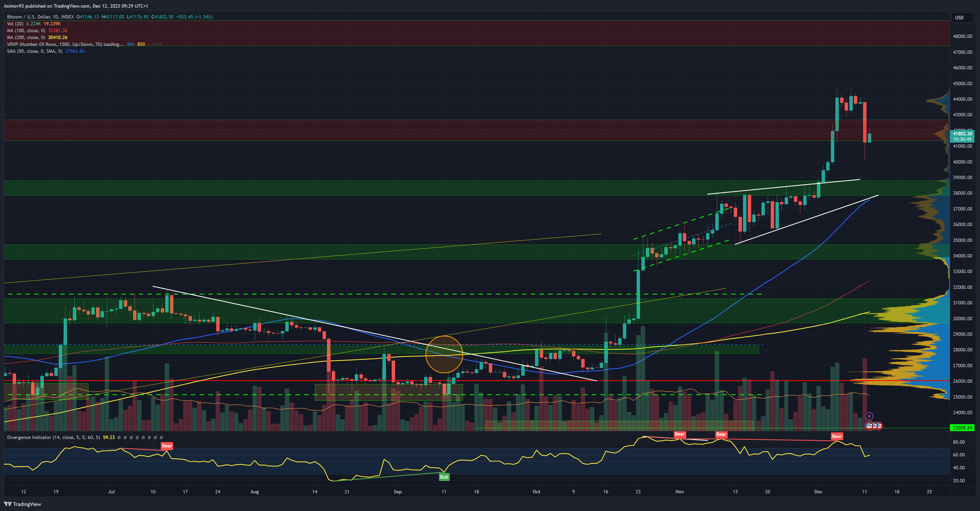
Task: Click the divergence value 59.23
Action: coord(109,437)
